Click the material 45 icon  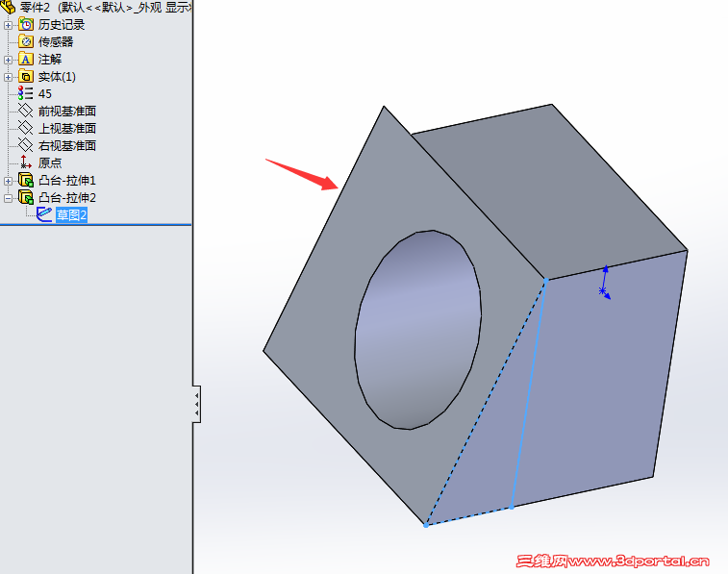click(x=25, y=93)
